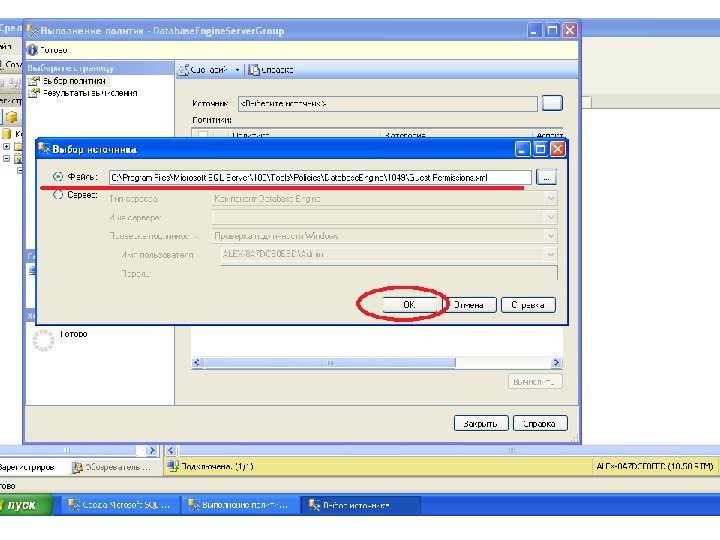Click the Пароль (password) field
This screenshot has width=720, height=540.
[x=389, y=273]
